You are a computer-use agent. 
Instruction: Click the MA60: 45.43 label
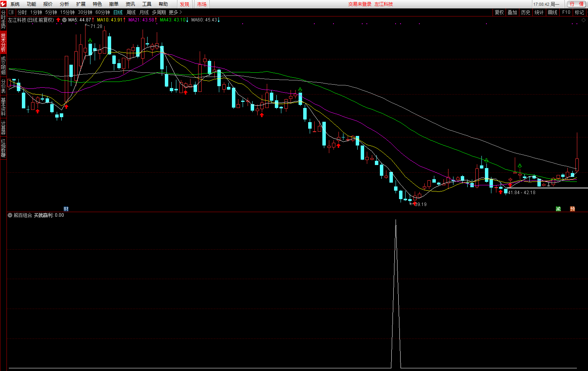pos(204,20)
